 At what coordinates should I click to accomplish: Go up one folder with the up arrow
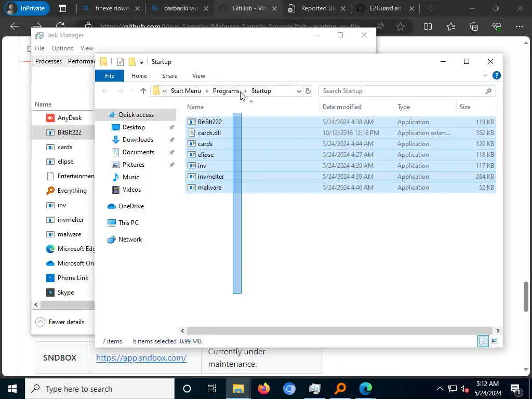pos(143,91)
